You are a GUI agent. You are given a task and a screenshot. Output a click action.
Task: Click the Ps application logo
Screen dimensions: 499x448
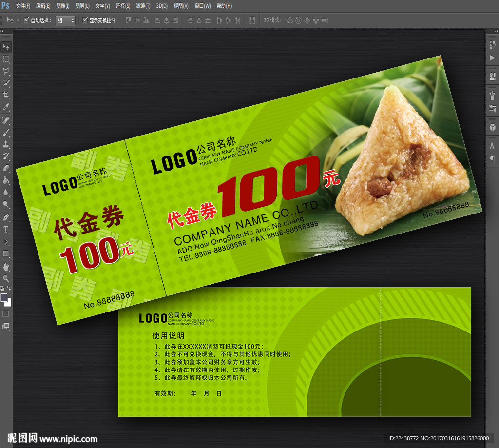(5, 5)
